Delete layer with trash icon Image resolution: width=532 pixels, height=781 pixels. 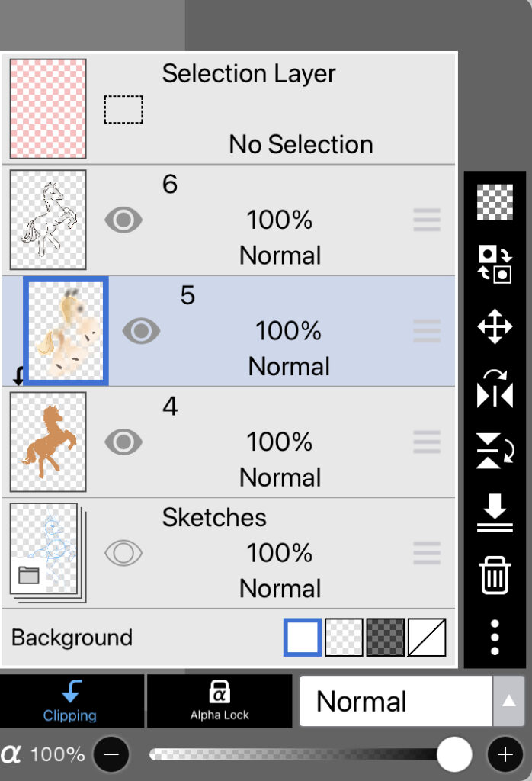click(x=495, y=574)
